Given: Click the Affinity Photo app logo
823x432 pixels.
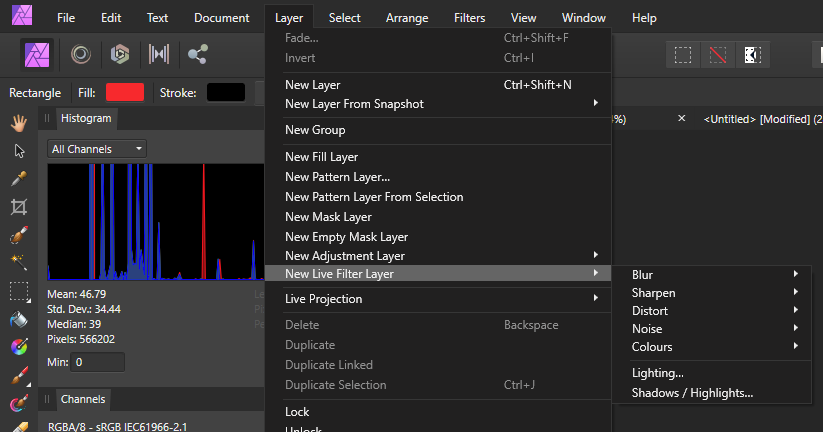Looking at the screenshot, I should 22,15.
